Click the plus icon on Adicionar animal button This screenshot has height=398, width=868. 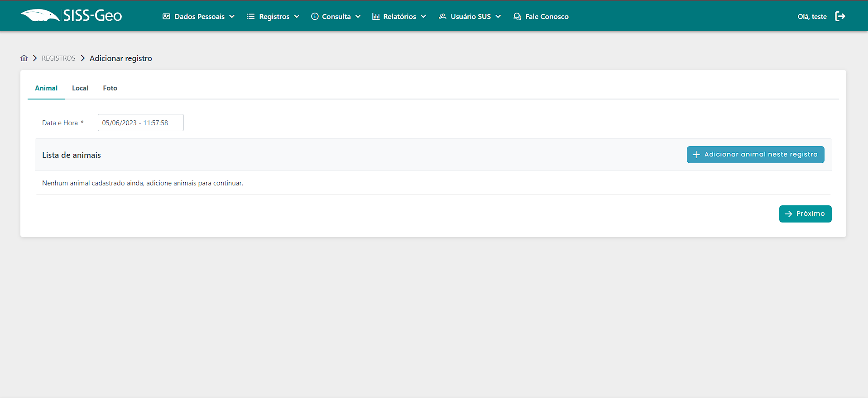696,155
